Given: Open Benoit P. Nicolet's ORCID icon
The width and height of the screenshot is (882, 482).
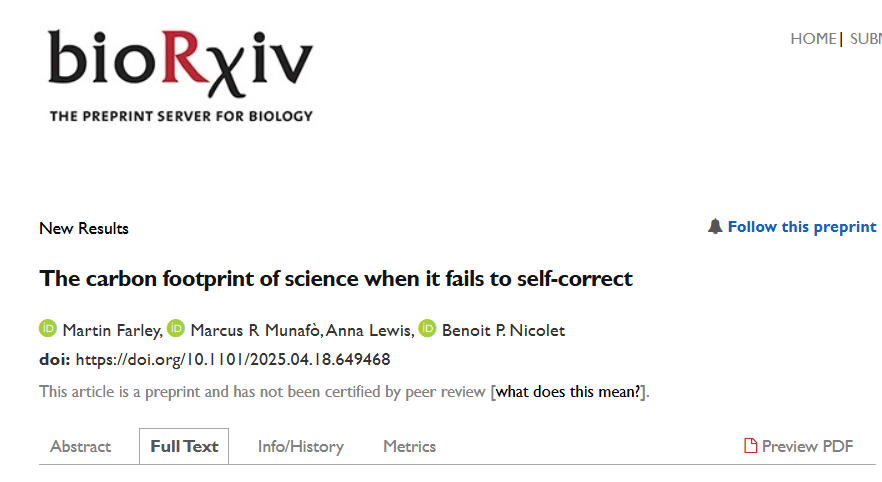Looking at the screenshot, I should point(428,328).
